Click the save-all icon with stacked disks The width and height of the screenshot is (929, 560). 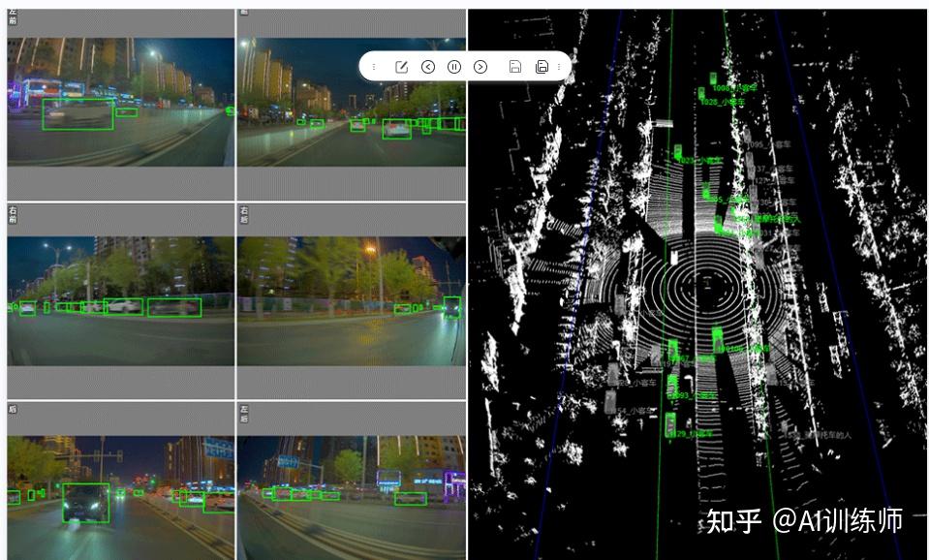click(x=541, y=67)
